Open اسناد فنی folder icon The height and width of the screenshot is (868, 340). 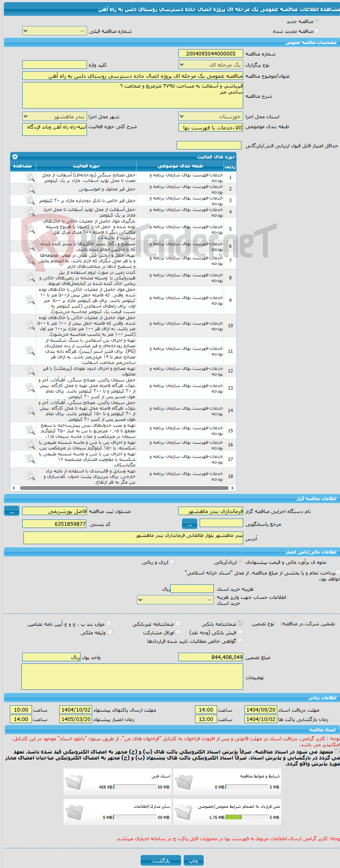coord(73,782)
